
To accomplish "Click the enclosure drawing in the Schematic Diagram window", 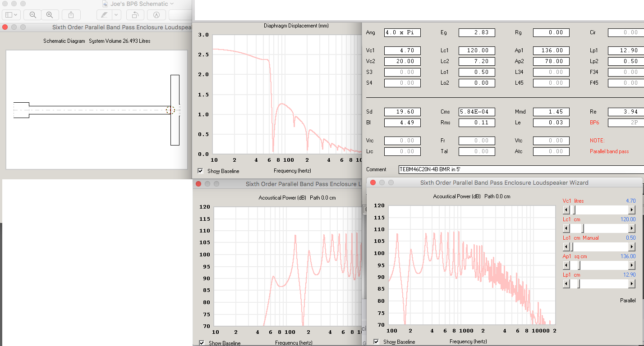I will point(97,110).
